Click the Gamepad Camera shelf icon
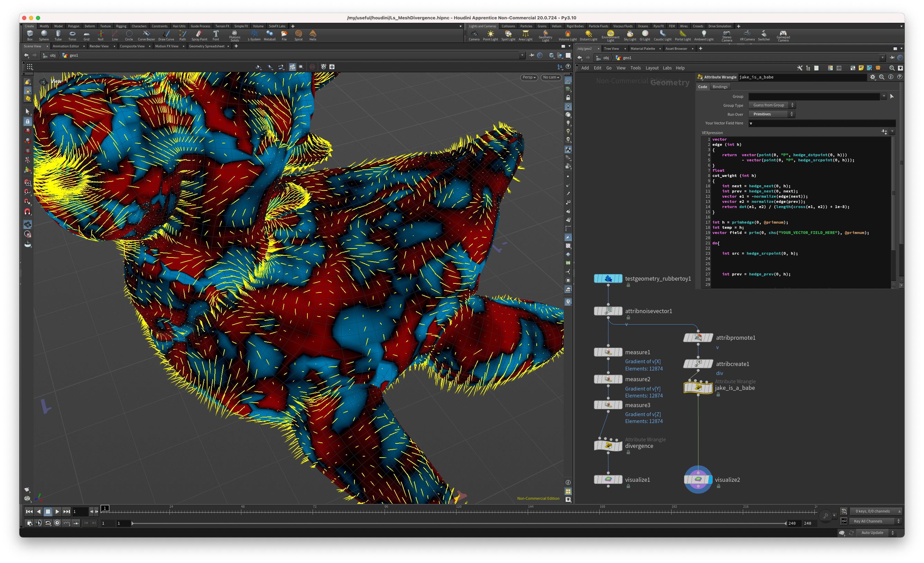 pyautogui.click(x=783, y=35)
